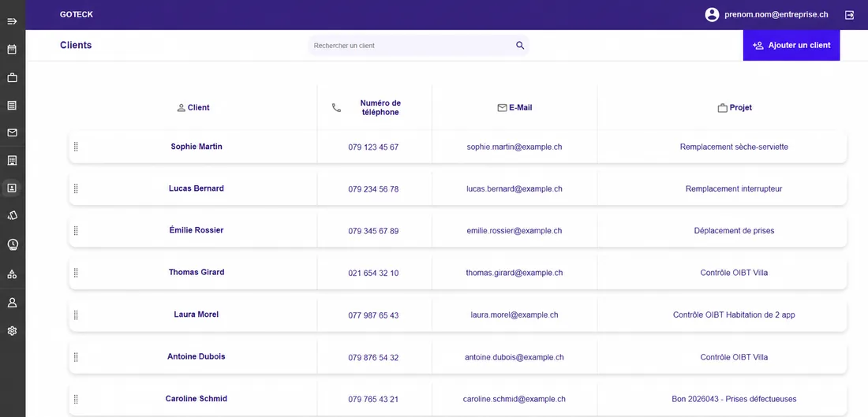Click phone number 079 765 43 21
Screen dimensions: 868x417
coord(374,400)
